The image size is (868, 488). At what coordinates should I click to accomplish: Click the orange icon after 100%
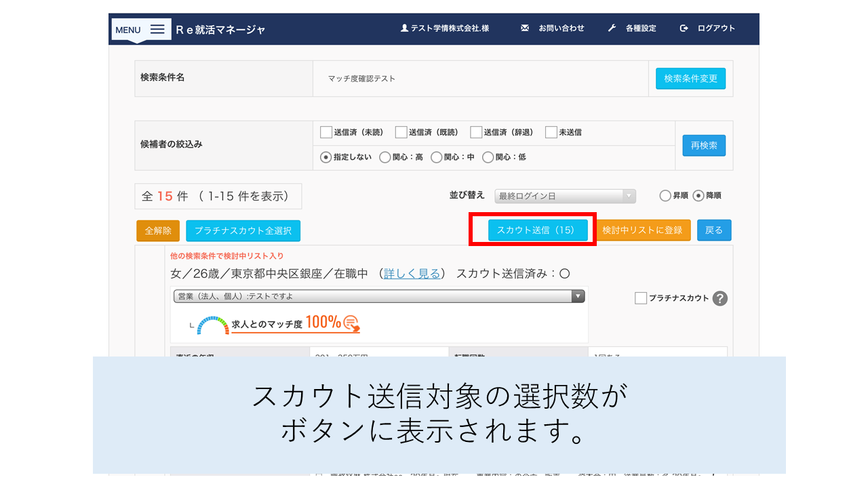click(352, 323)
